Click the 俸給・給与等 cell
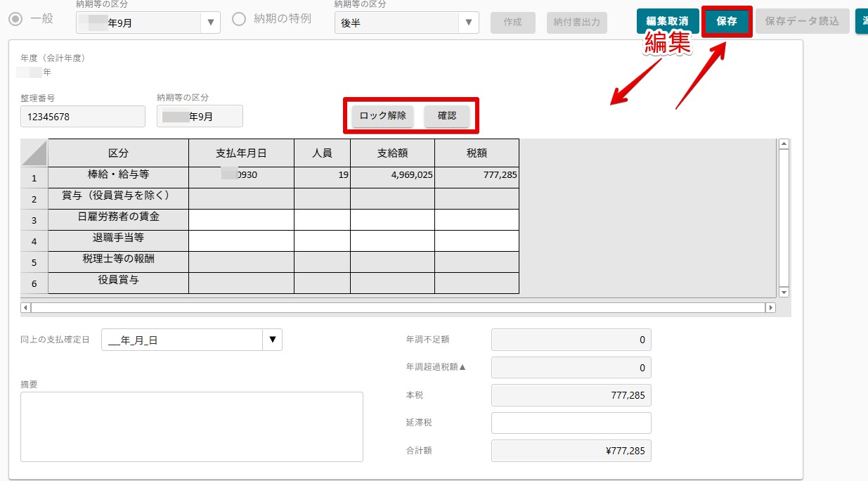This screenshot has height=481, width=868. [x=118, y=177]
